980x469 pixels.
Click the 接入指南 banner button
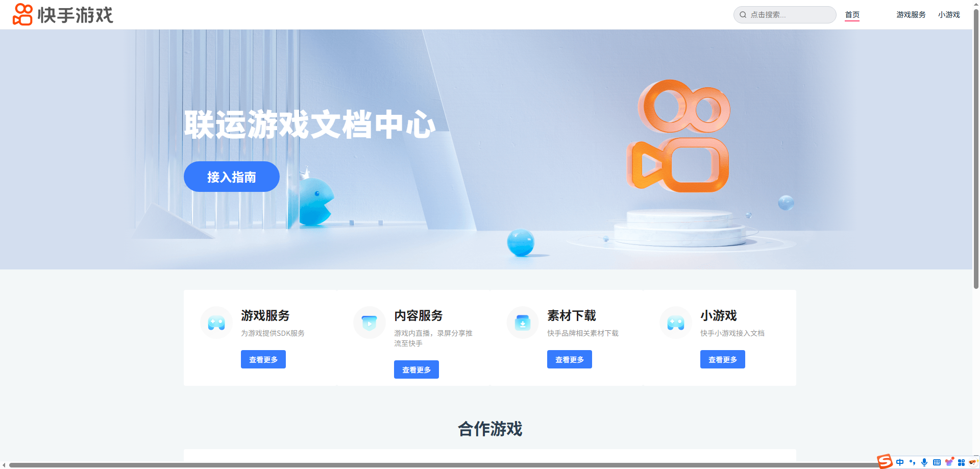(x=232, y=177)
